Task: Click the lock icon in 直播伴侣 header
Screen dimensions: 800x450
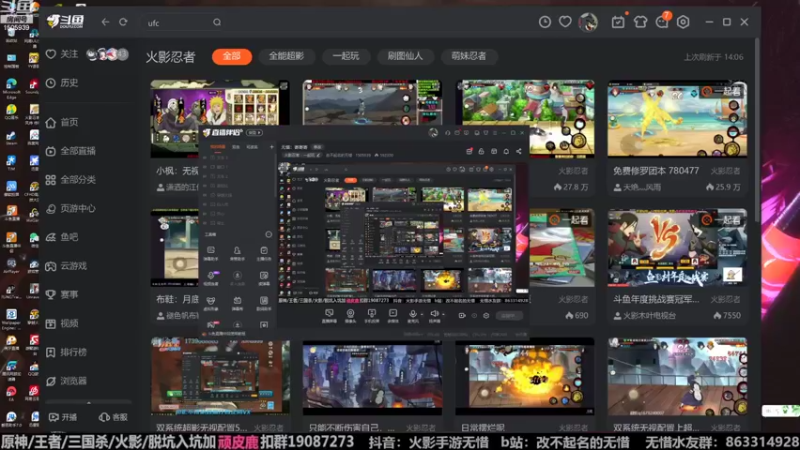Action: (x=481, y=151)
